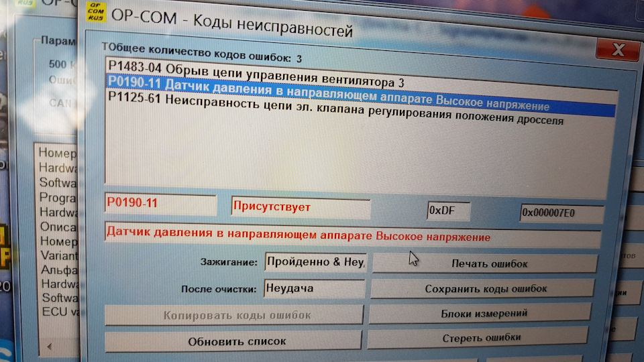Click the 'Сохранить коды ошибок' button

coord(482,288)
